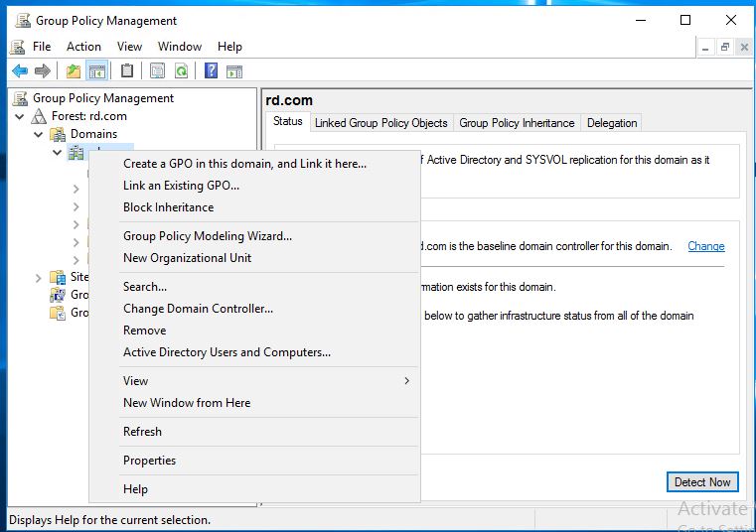Collapse the Forest: rd.com tree node
The width and height of the screenshot is (756, 532).
[x=20, y=116]
